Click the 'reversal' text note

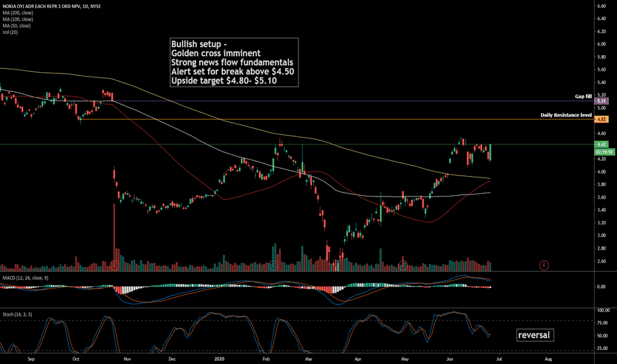pyautogui.click(x=535, y=336)
